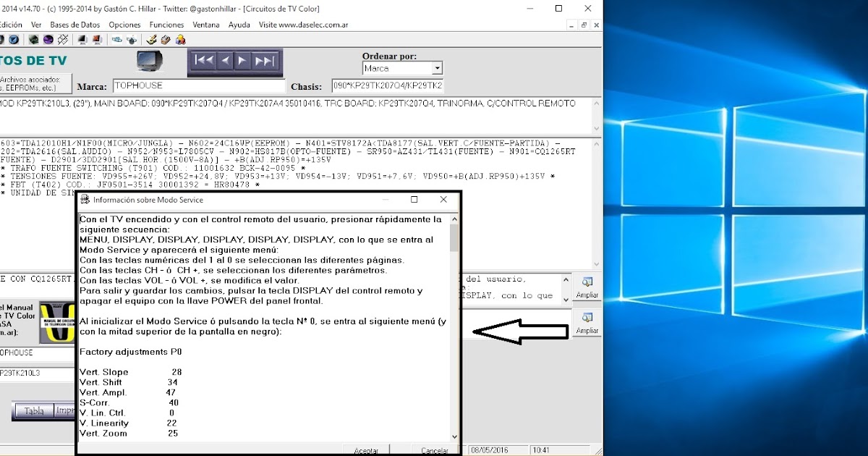Click the Archivos asociados button
The width and height of the screenshot is (868, 456).
tap(35, 83)
